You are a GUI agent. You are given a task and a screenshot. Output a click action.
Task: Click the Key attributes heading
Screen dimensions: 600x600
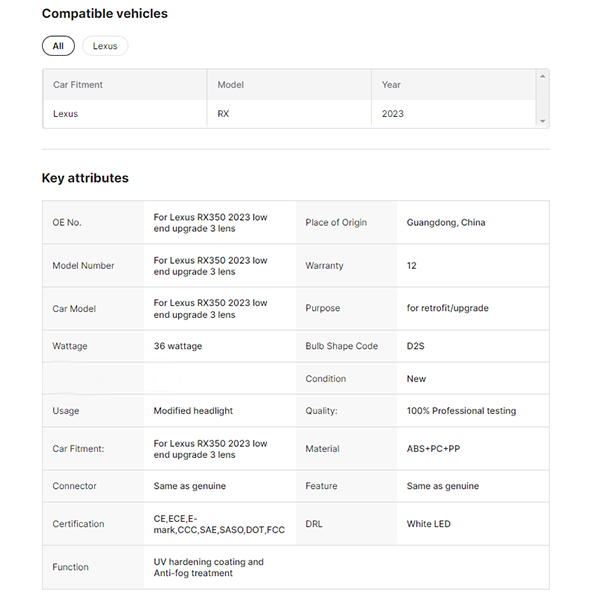pyautogui.click(x=85, y=178)
